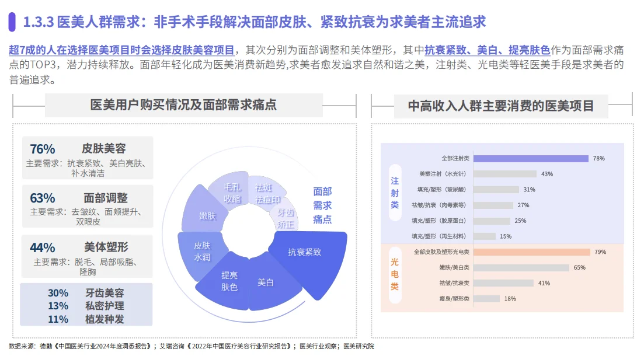Click the 31% value label
Image resolution: width=644 pixels, height=356 pixels.
click(529, 190)
